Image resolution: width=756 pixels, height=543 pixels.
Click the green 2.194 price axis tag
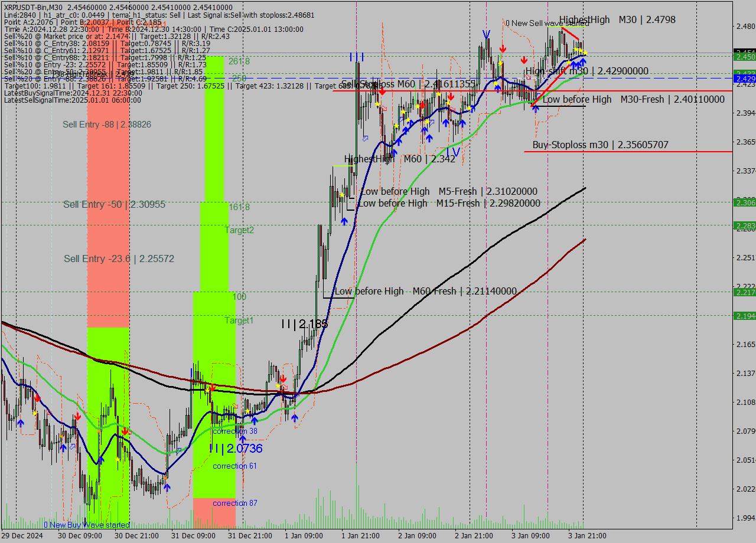[x=744, y=316]
